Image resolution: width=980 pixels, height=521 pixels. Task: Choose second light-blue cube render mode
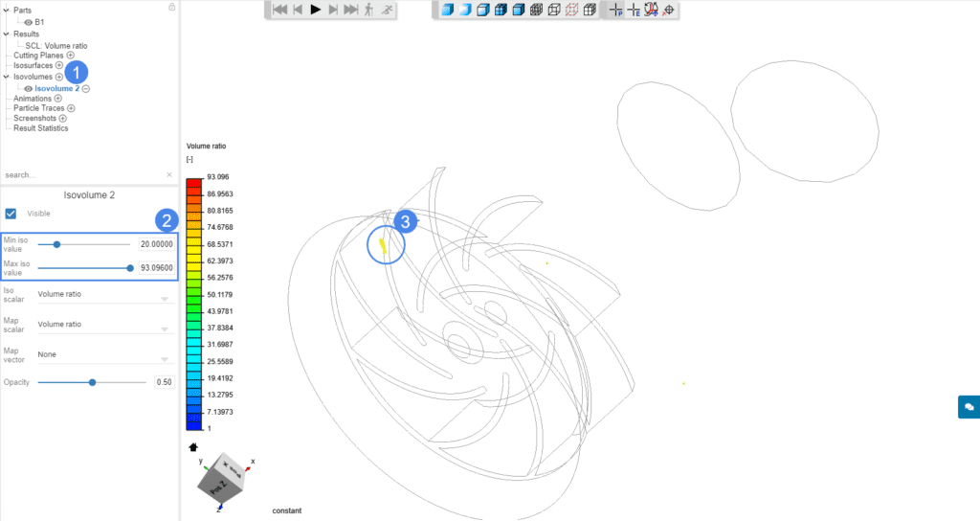[465, 10]
